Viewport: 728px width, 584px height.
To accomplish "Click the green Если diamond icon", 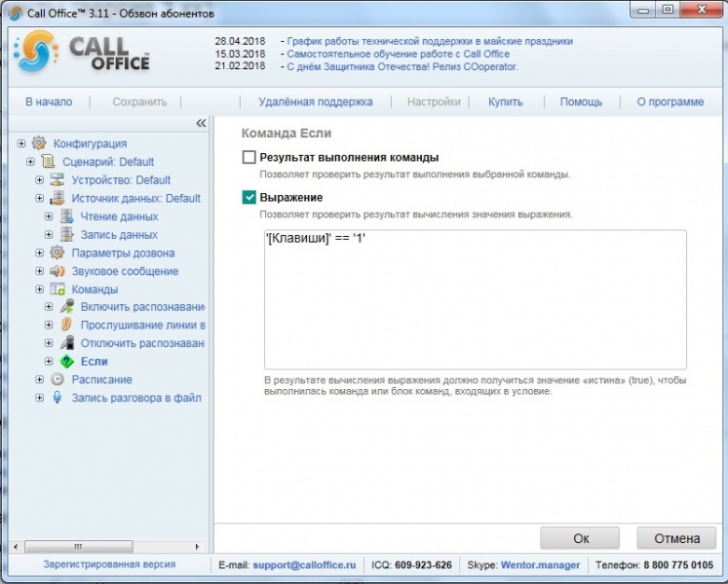I will 67,361.
